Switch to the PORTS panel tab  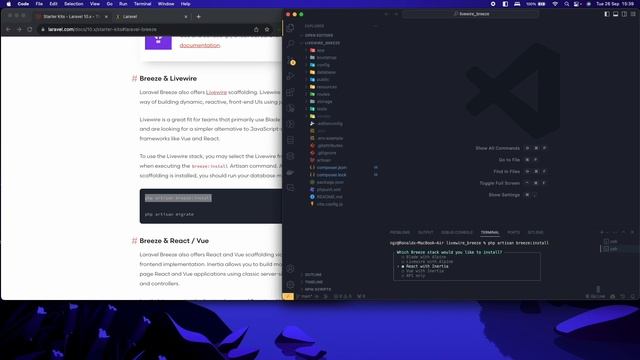tap(513, 232)
